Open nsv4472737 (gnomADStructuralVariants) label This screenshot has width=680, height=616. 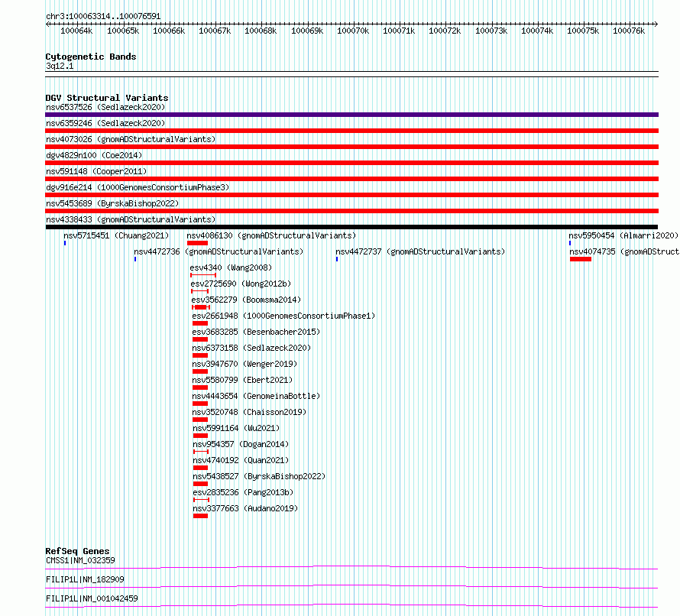pos(420,251)
